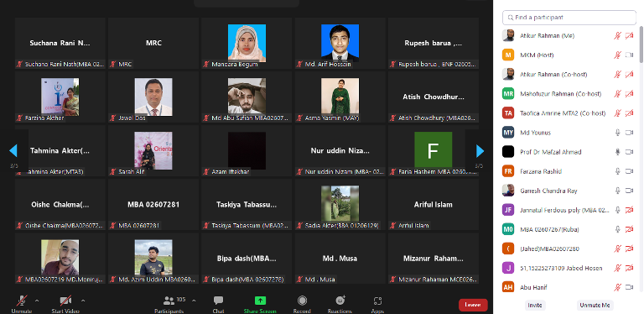Expand participants options arrow beside 105
Viewport: 644px width, 314px height.
194,301
